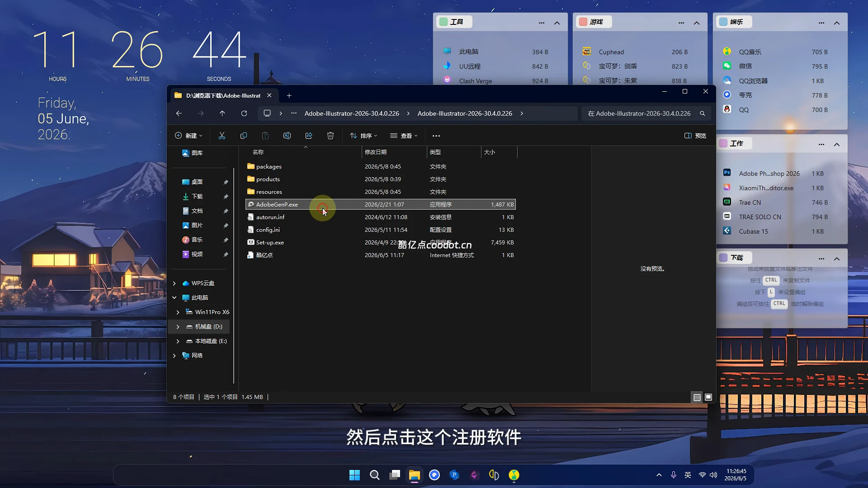This screenshot has width=868, height=488.
Task: Unpin 桌面 from quick access
Action: [x=226, y=182]
